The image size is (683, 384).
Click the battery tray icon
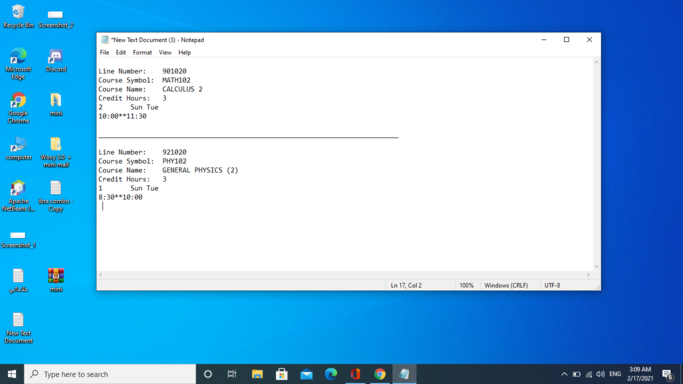click(x=576, y=374)
